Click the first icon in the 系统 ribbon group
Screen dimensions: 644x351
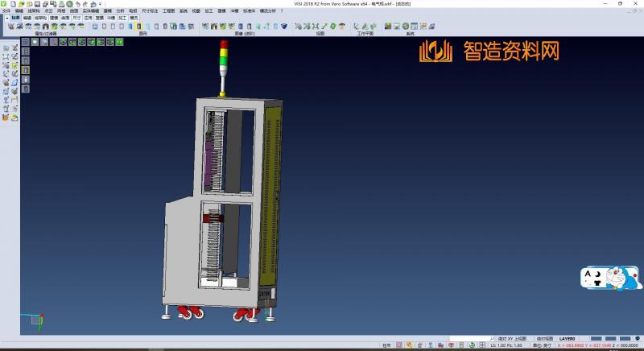(389, 27)
